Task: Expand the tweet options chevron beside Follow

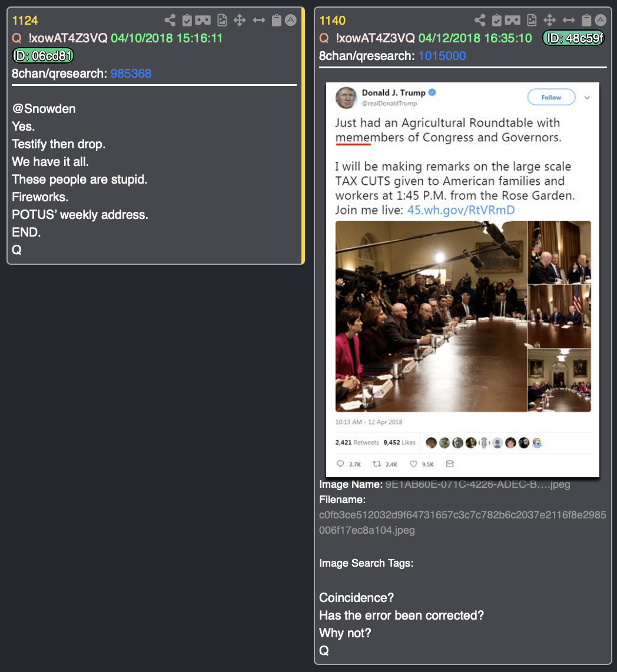Action: click(587, 98)
